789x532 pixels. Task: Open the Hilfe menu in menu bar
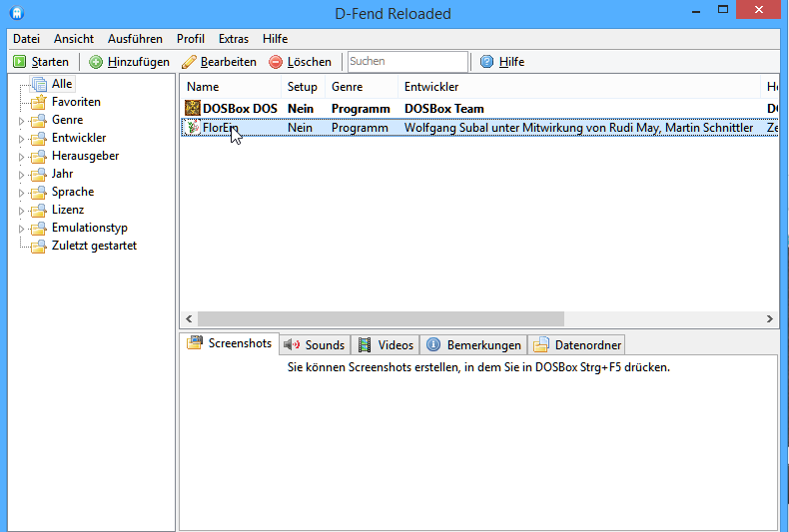pos(276,39)
